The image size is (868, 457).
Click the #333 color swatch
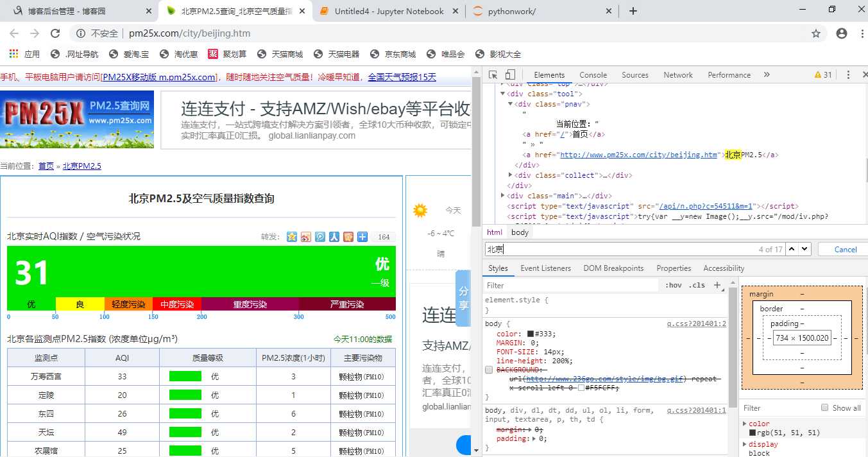click(531, 334)
